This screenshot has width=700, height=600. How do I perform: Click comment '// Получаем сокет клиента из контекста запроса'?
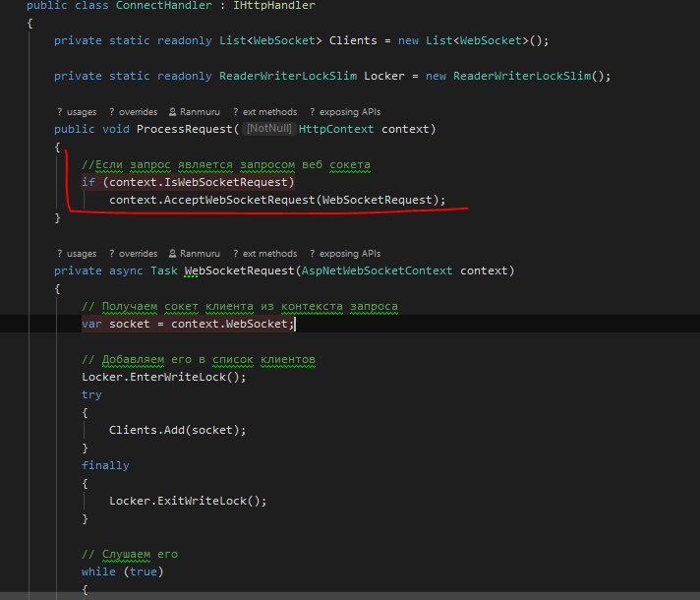click(239, 307)
